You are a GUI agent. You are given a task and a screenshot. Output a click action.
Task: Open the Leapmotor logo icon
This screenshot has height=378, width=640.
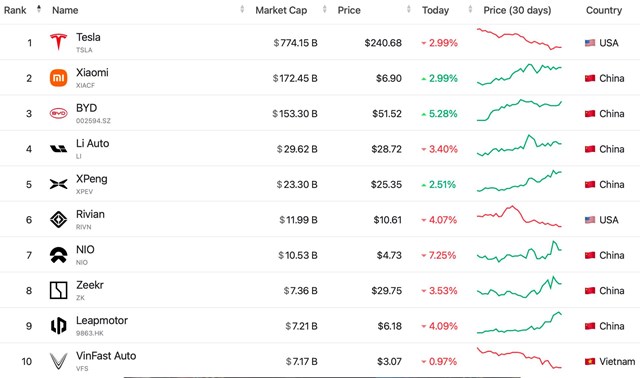click(x=58, y=326)
